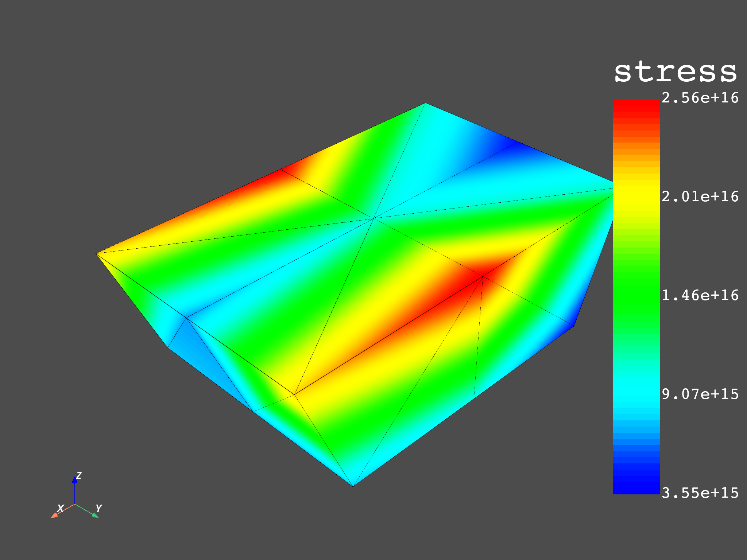Click the 9.07e+15 legend label
This screenshot has width=747, height=560.
pyautogui.click(x=700, y=394)
